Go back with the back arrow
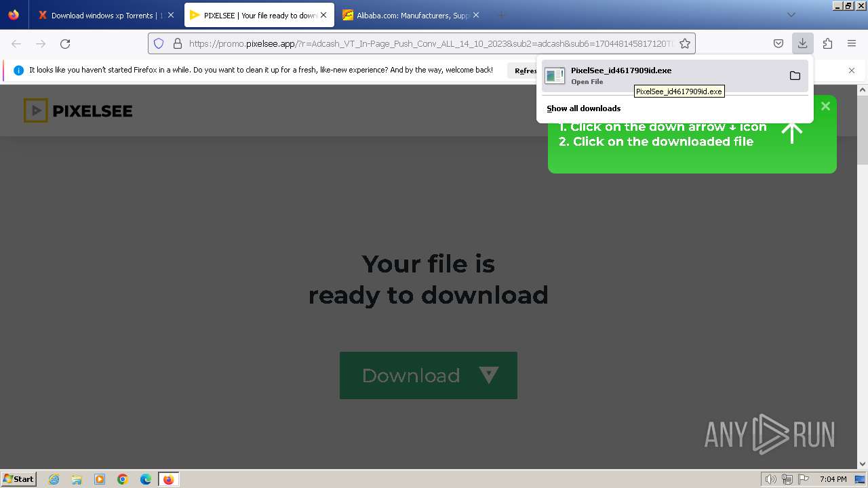 (16, 43)
